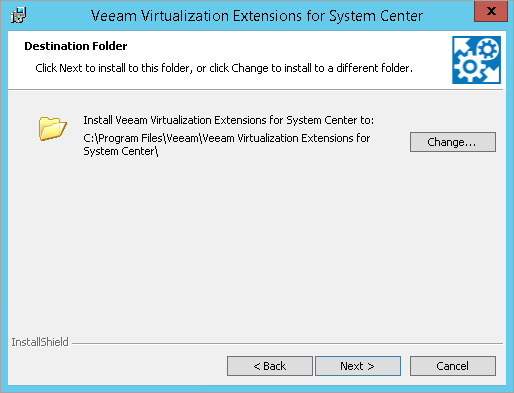Click the yellow open folder icon
Screen dimensions: 514x393
coord(52,129)
